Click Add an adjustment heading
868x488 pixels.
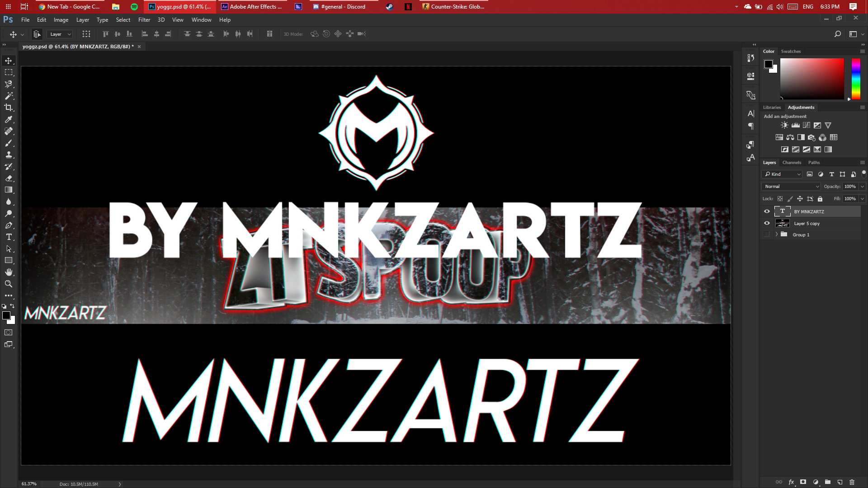[785, 116]
